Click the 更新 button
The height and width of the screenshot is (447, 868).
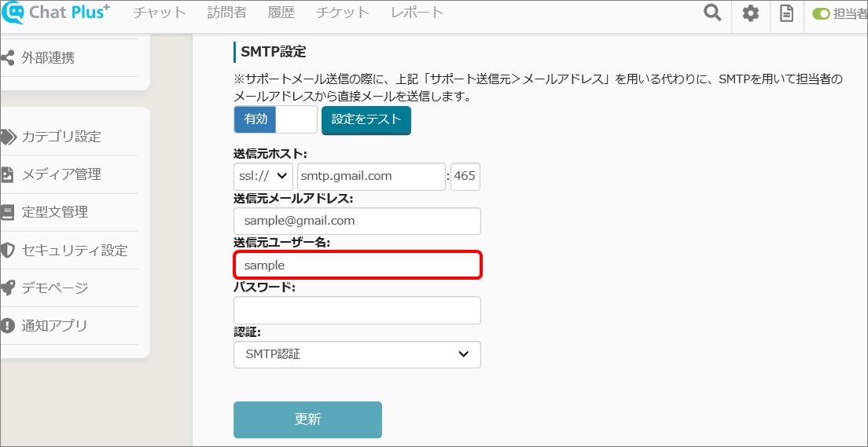point(307,420)
